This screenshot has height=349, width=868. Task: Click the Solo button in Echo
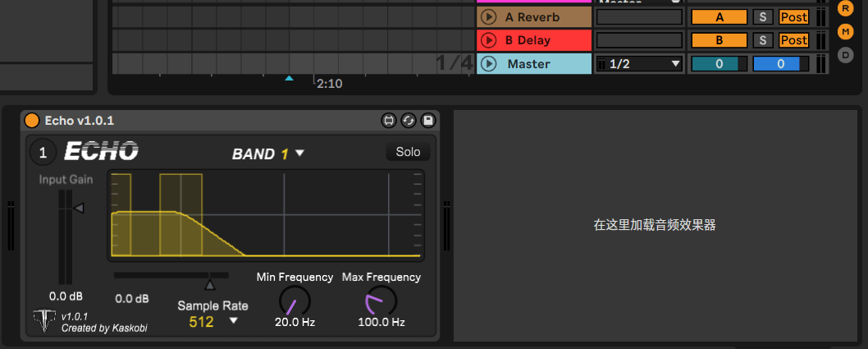point(408,152)
